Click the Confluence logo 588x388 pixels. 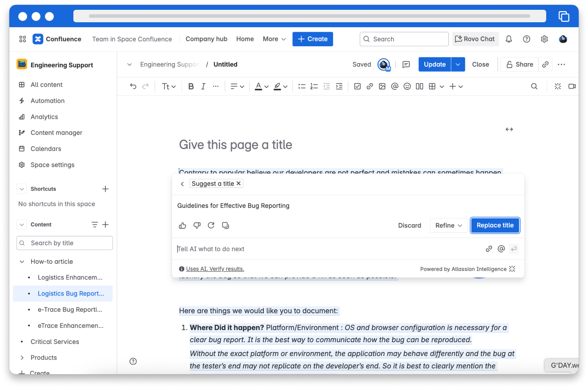pos(57,39)
